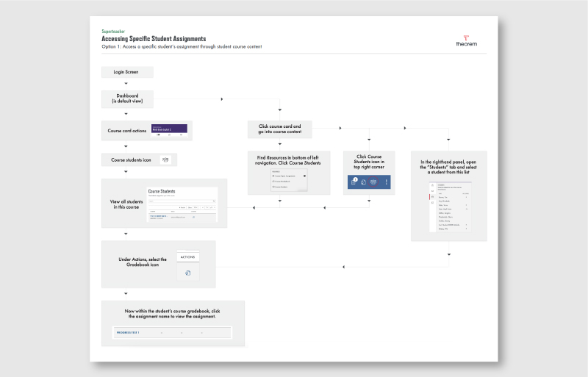The image size is (588, 377).
Task: Click the Resources navigation thumbnail
Action: click(289, 180)
